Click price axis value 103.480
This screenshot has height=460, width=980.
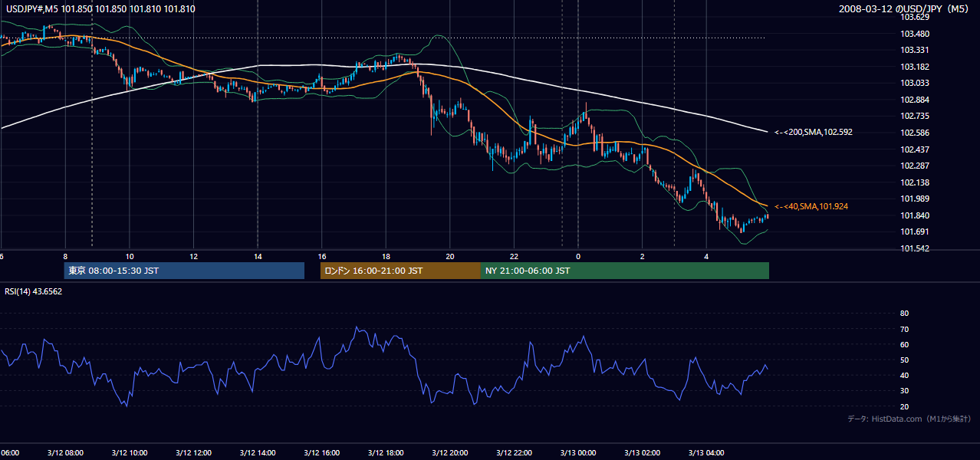pos(914,34)
